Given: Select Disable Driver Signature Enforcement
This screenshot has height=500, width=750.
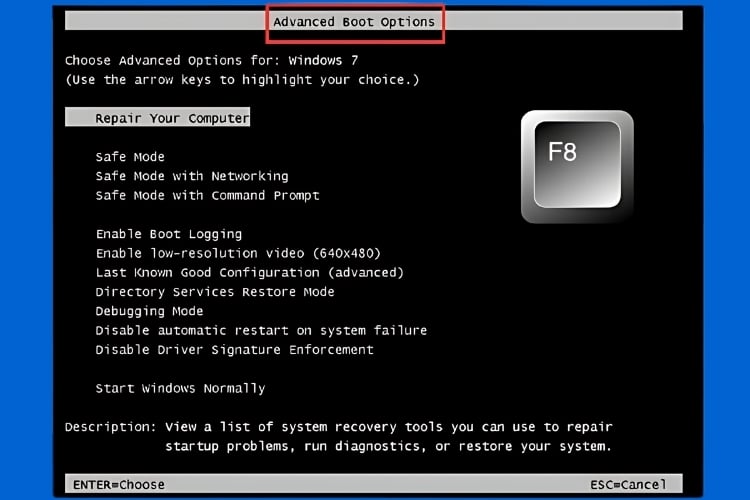Looking at the screenshot, I should [234, 350].
